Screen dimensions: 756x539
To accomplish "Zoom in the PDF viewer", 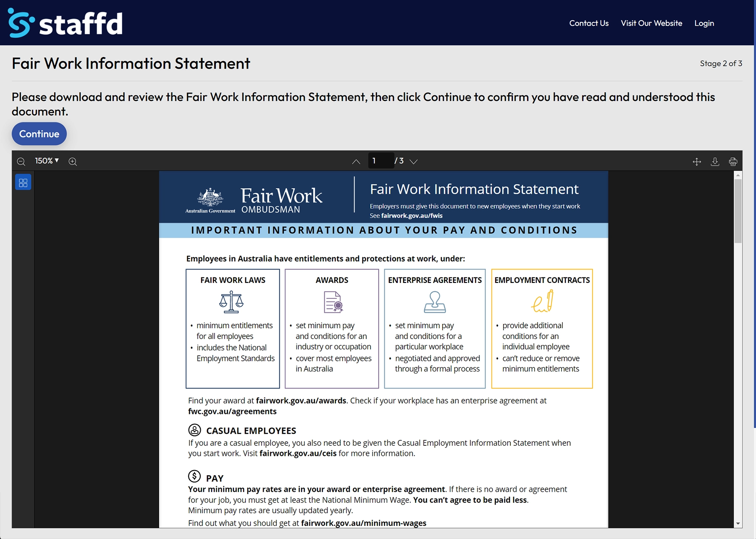I will pos(73,161).
